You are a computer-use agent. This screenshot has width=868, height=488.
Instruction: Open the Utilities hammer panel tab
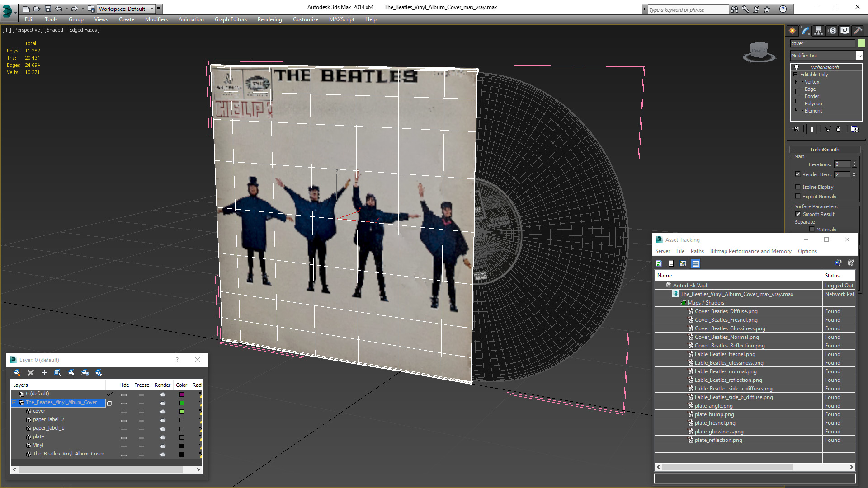pos(858,31)
